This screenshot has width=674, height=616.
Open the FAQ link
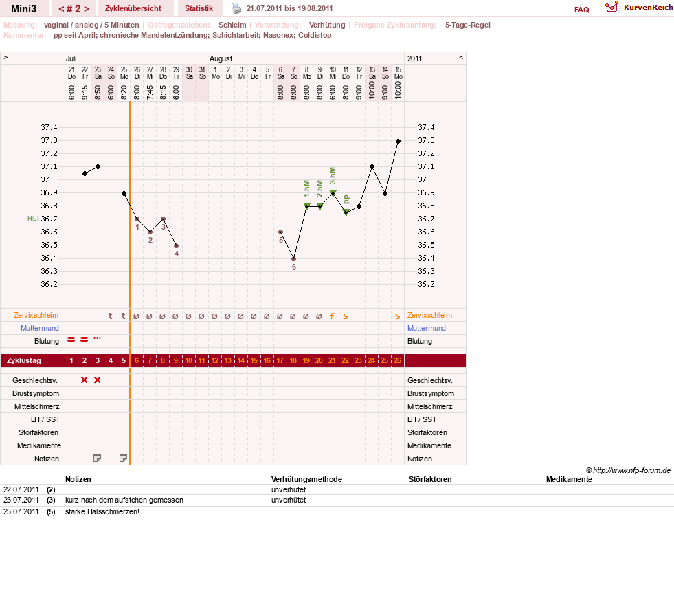581,10
